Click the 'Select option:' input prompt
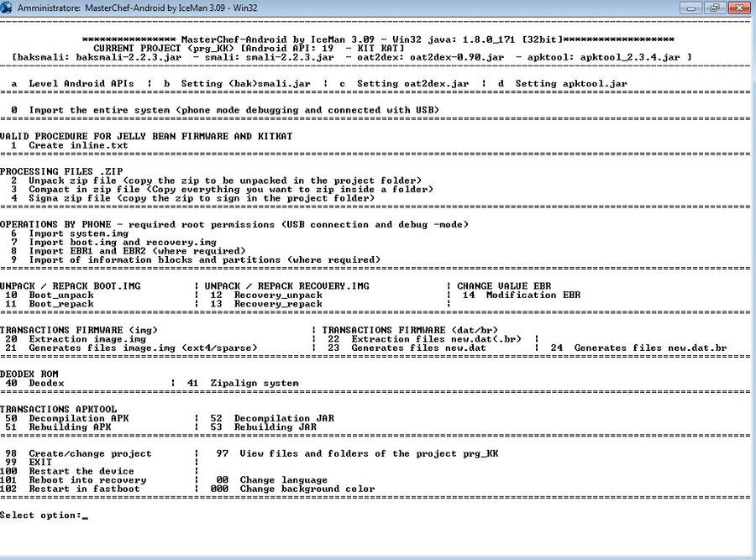The image size is (756, 560). pyautogui.click(x=44, y=516)
